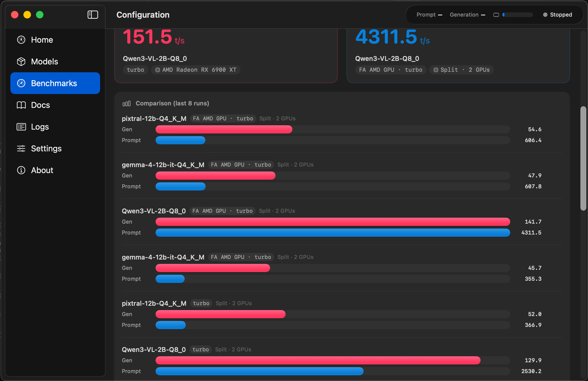Image resolution: width=588 pixels, height=381 pixels.
Task: Click the Gen bar showing 141.7
Action: point(333,222)
